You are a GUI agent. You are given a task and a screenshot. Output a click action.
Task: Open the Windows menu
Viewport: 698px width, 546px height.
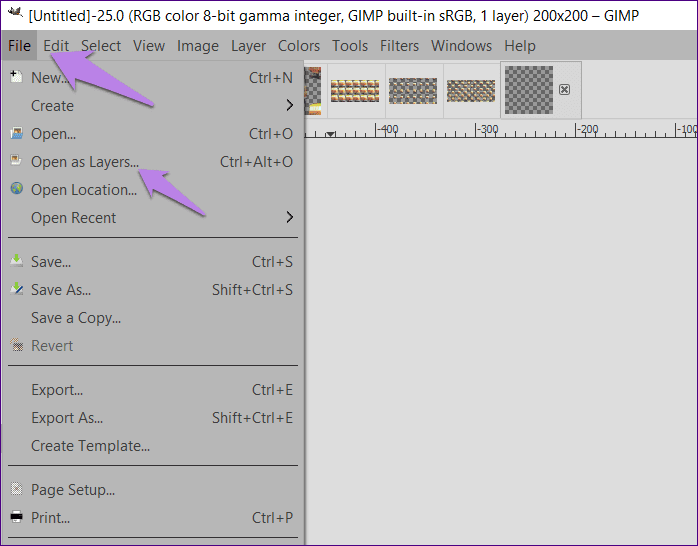coord(461,45)
